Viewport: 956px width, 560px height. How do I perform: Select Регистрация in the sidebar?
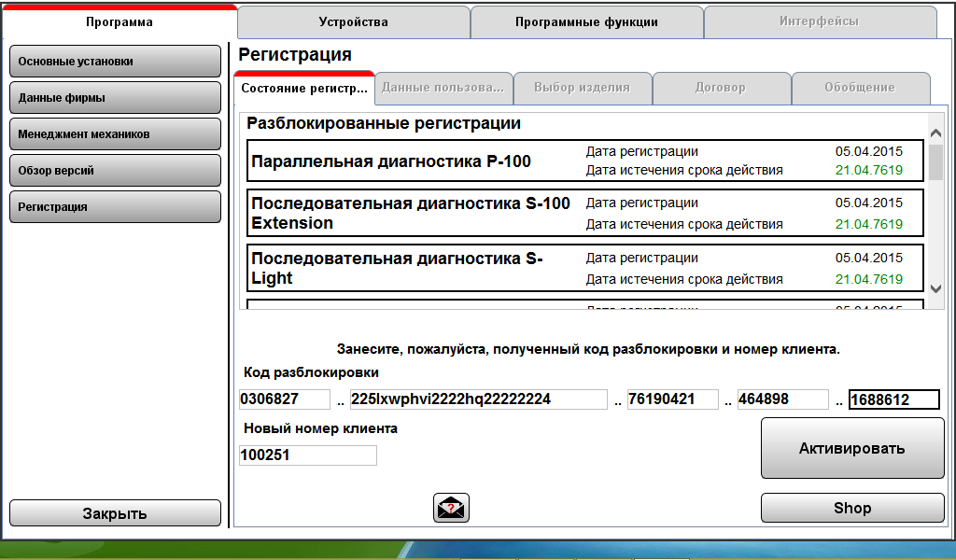point(115,207)
